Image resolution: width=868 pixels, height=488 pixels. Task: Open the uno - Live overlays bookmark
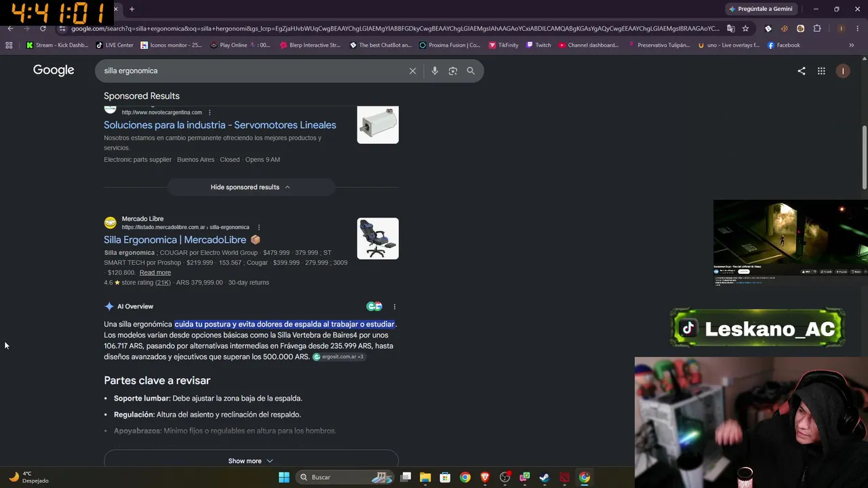tap(729, 45)
